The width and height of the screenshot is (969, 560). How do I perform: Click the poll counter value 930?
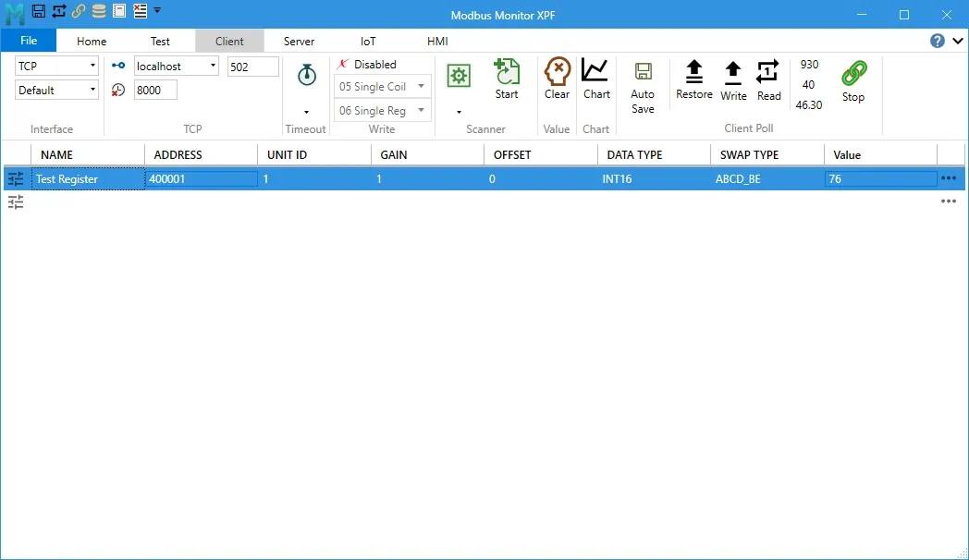click(809, 64)
